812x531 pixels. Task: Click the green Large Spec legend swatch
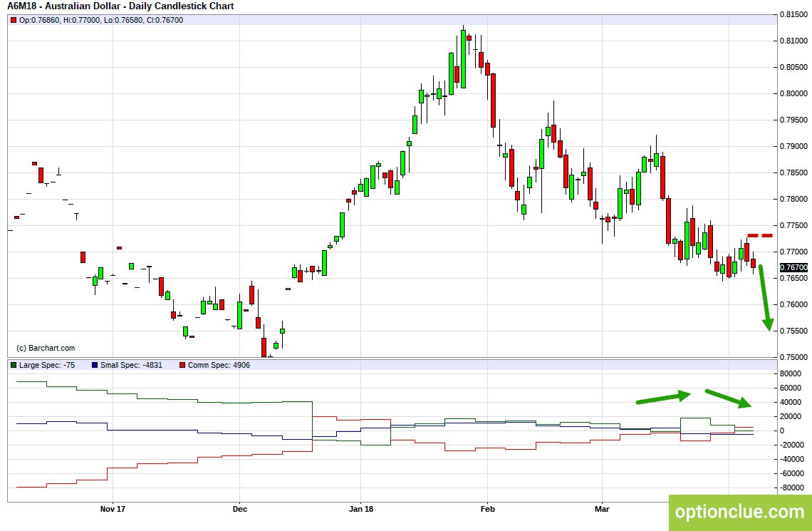(x=14, y=365)
